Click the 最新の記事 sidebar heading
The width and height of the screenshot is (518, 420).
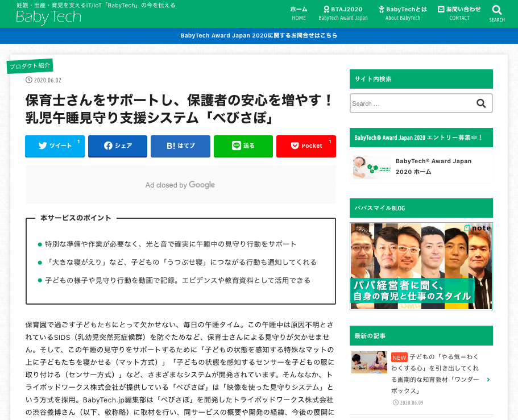pyautogui.click(x=421, y=336)
